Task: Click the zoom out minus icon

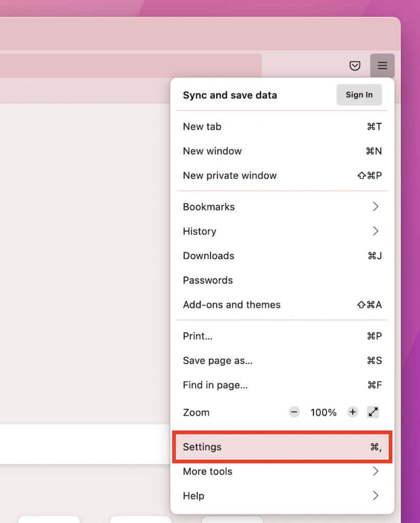Action: click(x=294, y=412)
